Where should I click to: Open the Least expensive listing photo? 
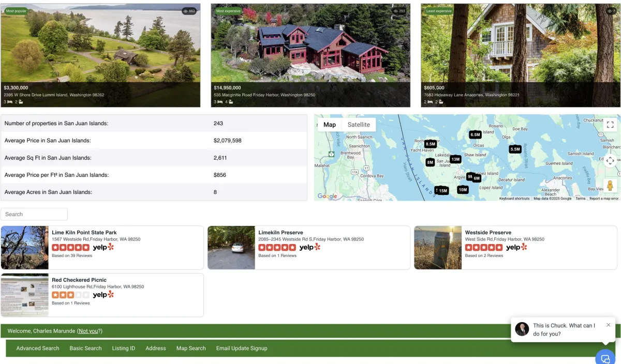pyautogui.click(x=521, y=55)
